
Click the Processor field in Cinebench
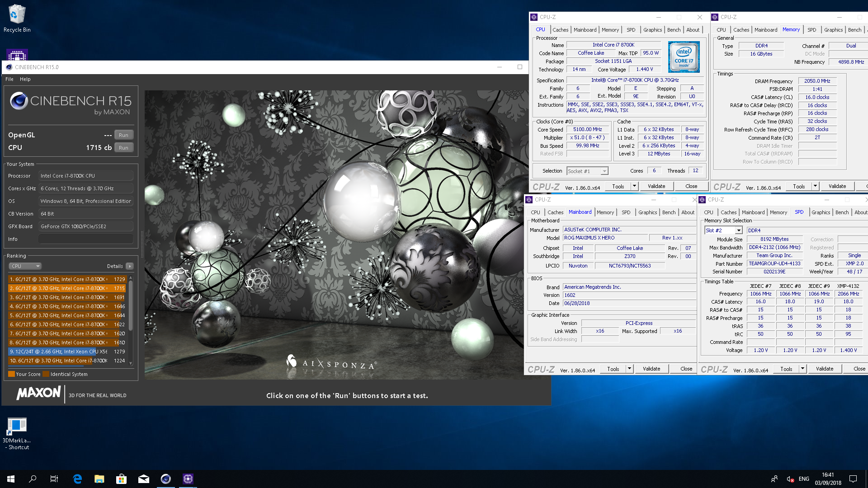[86, 176]
